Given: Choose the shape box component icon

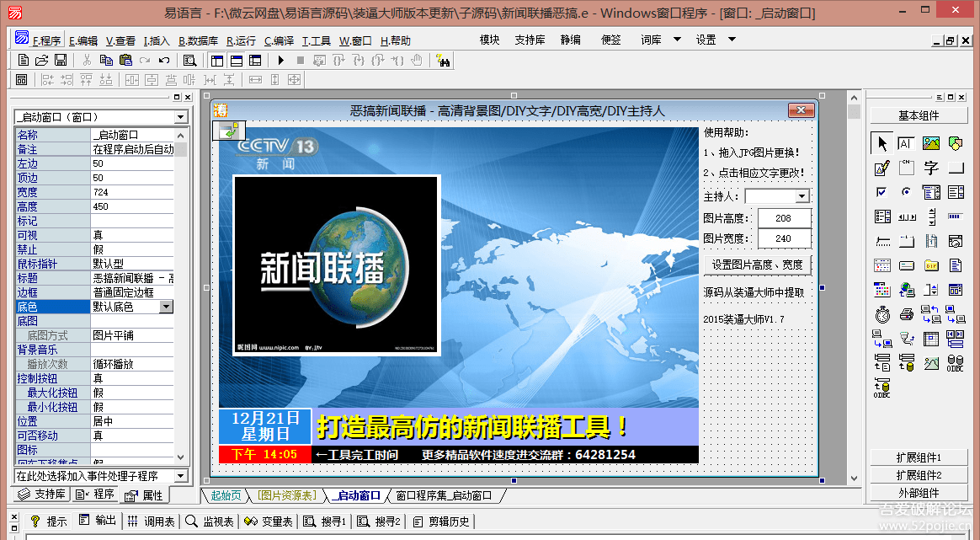Looking at the screenshot, I should pyautogui.click(x=955, y=143).
